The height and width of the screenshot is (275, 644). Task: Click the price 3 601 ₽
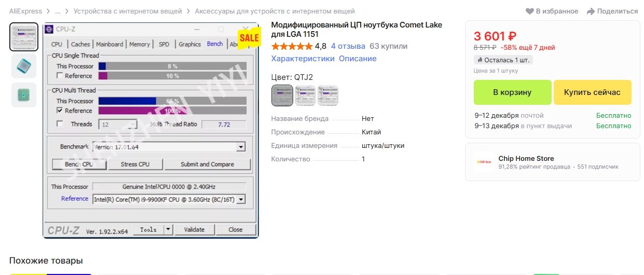coord(495,36)
